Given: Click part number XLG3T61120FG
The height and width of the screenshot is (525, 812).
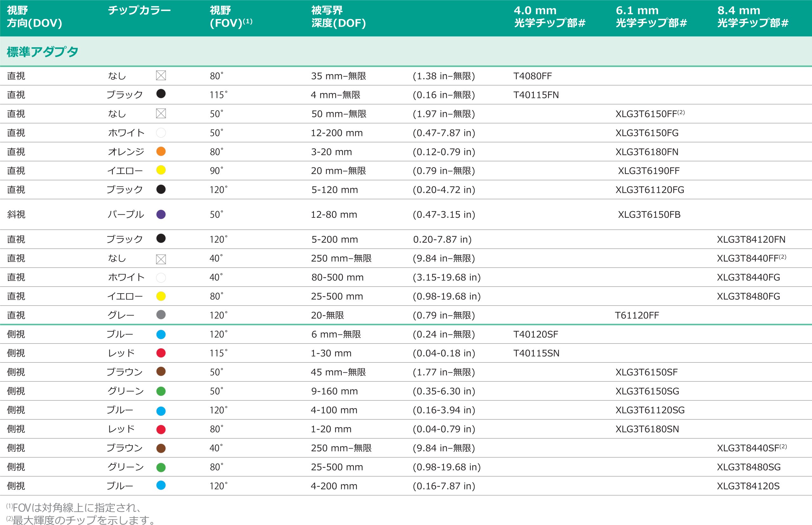Looking at the screenshot, I should tap(650, 190).
